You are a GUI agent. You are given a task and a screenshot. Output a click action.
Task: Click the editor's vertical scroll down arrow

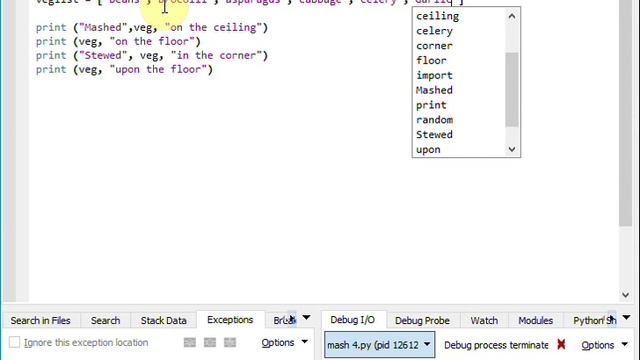point(625,295)
